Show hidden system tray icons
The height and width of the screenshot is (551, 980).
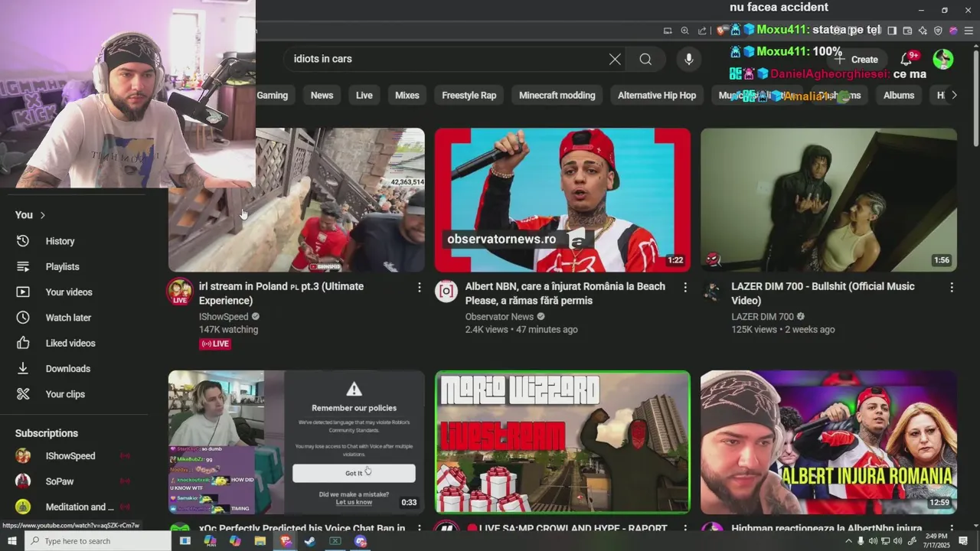[x=848, y=541]
